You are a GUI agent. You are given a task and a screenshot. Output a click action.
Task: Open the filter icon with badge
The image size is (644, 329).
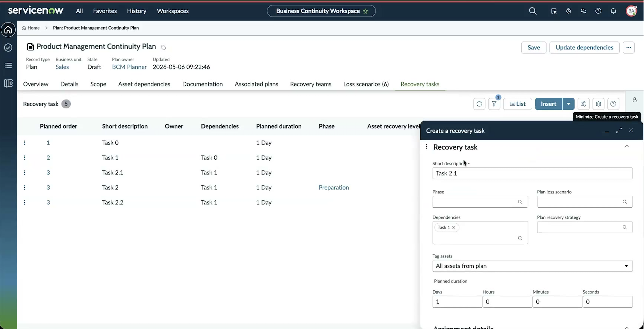[494, 104]
